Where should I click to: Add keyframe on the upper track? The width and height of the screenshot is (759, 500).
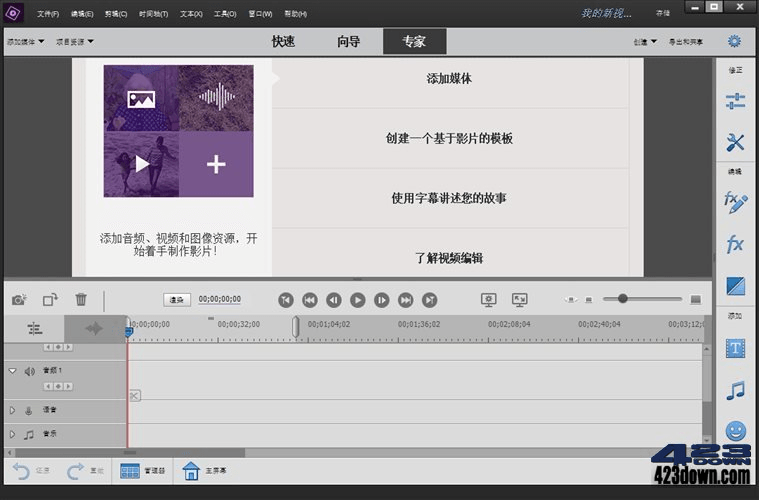58,347
